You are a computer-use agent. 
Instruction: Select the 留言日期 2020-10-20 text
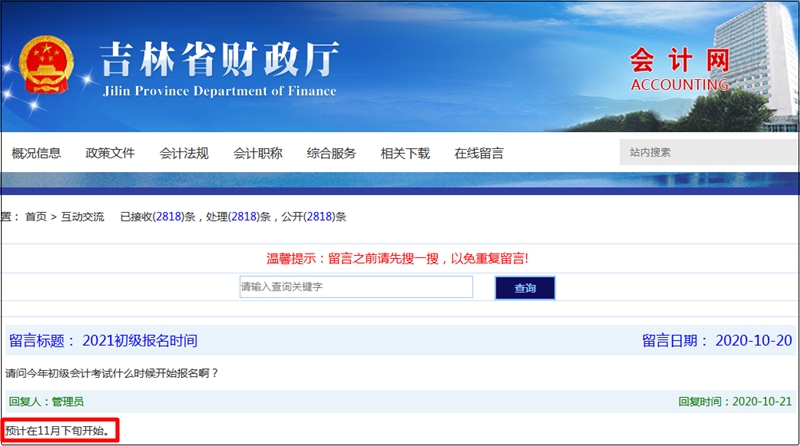pos(717,340)
